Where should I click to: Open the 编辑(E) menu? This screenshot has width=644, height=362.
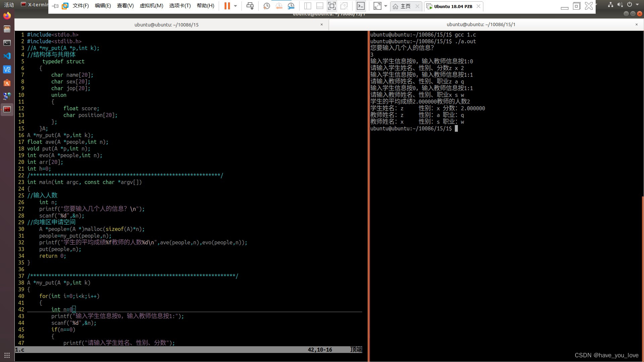pos(103,6)
